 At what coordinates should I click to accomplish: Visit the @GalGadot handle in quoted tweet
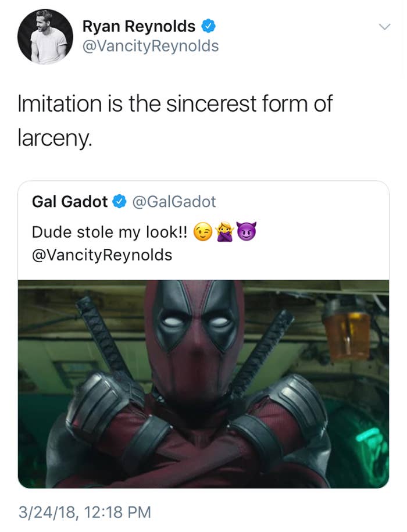pos(174,202)
